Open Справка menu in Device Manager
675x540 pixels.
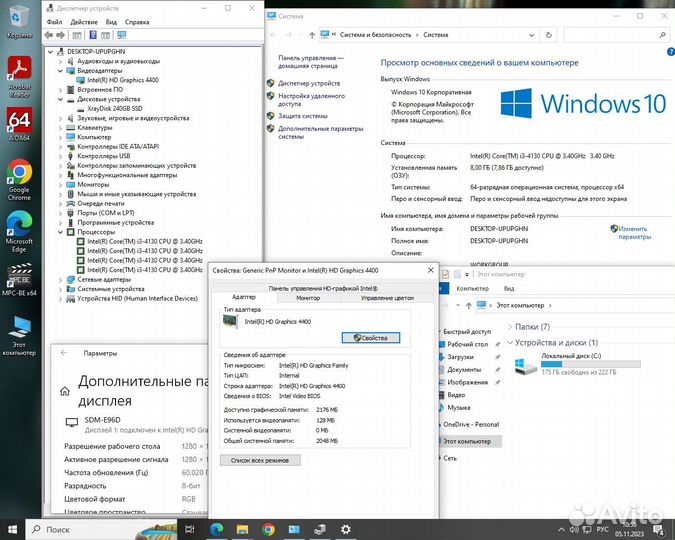(x=137, y=22)
